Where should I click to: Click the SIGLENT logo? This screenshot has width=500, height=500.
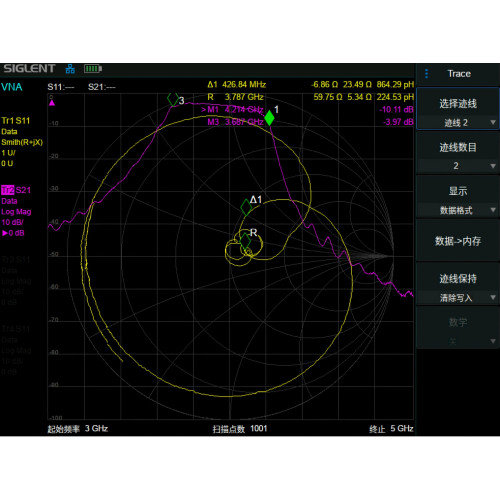[x=29, y=69]
